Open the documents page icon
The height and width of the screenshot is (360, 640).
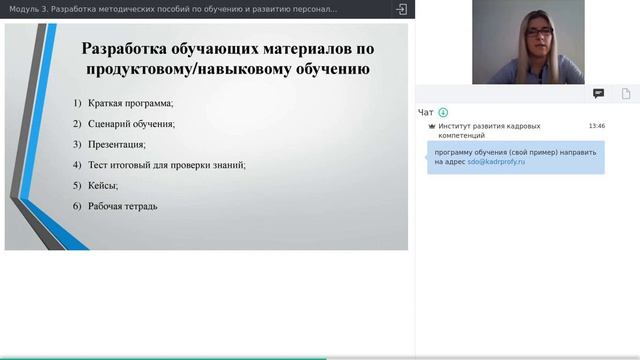click(x=626, y=94)
